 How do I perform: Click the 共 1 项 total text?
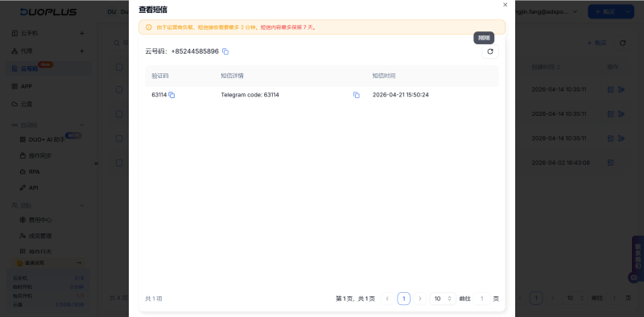[x=154, y=298]
